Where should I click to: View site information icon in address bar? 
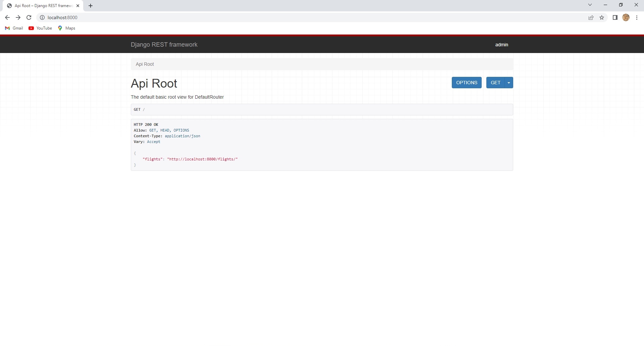(x=42, y=17)
